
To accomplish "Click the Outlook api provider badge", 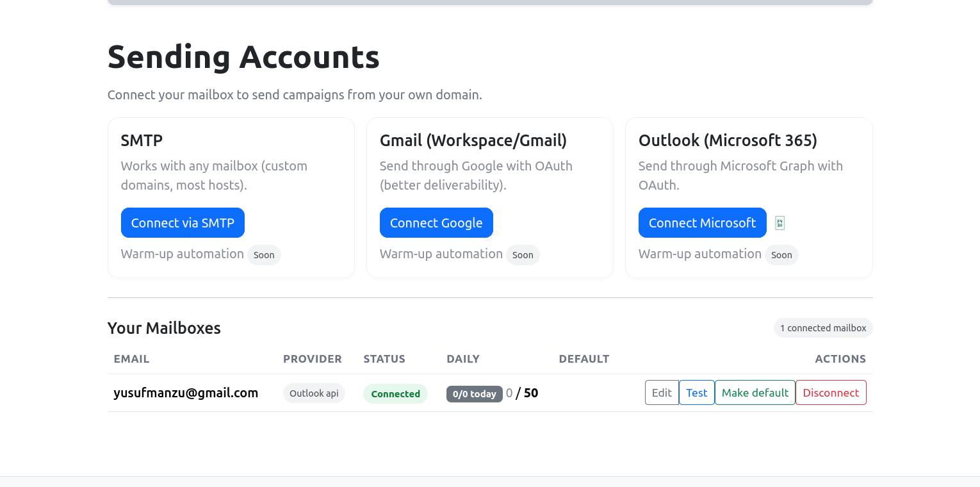I will click(x=314, y=393).
